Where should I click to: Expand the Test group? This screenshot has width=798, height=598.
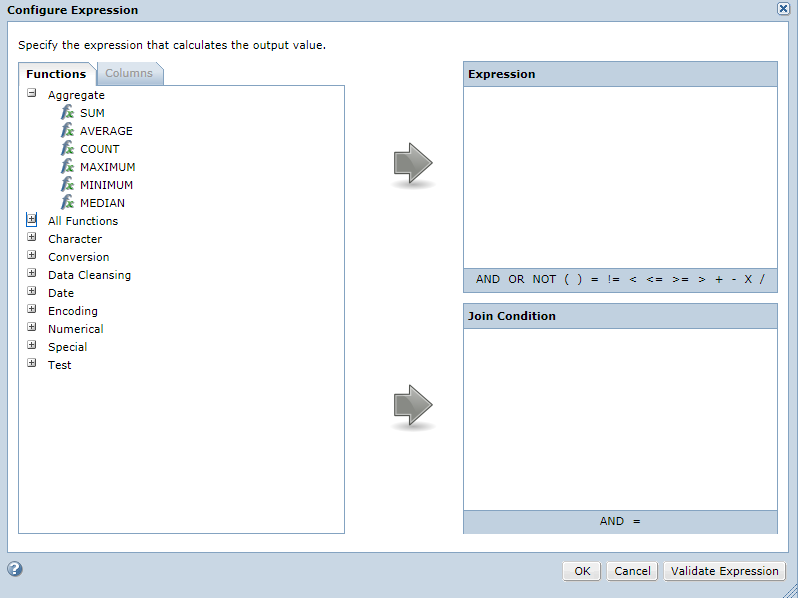click(x=32, y=363)
